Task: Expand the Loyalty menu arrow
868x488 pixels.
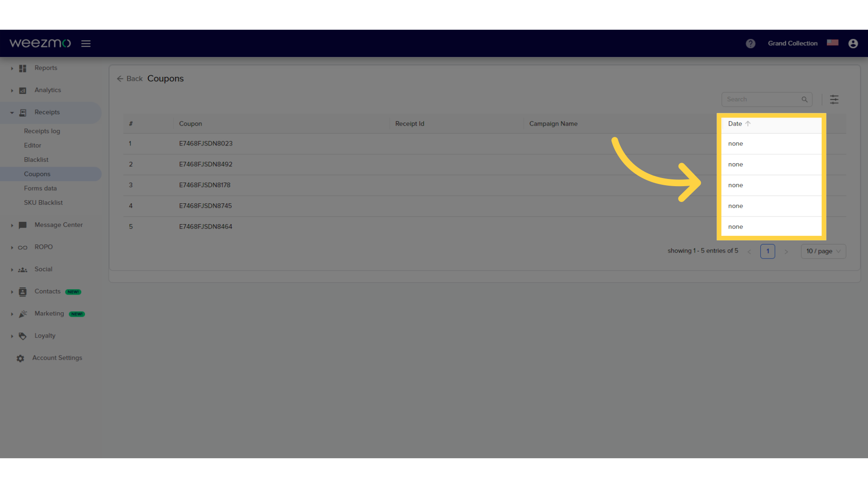Action: coord(12,336)
